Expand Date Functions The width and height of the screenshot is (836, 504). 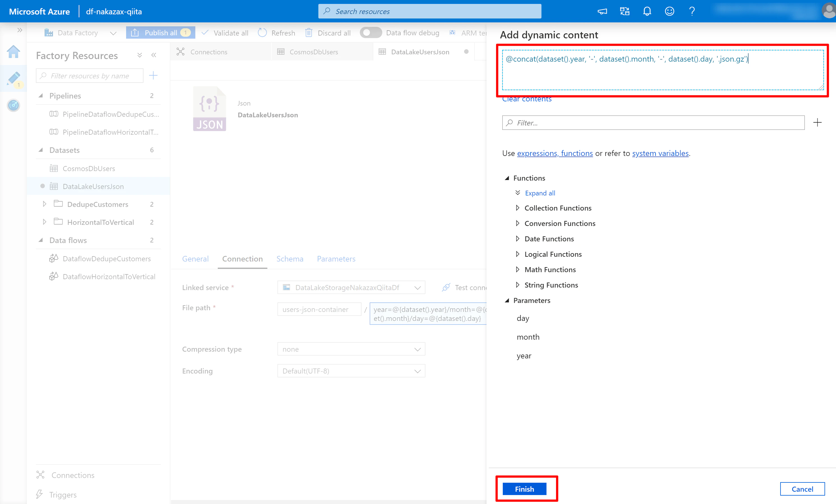517,239
